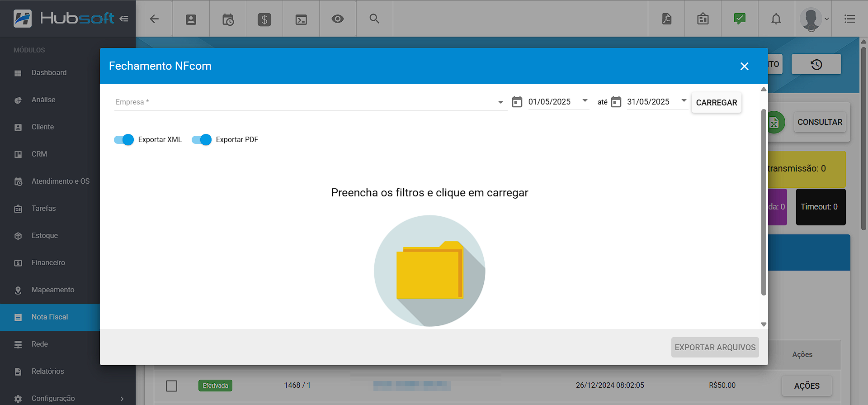This screenshot has width=868, height=405.
Task: Expand the 01/05/2025 date dropdown arrow
Action: 585,100
